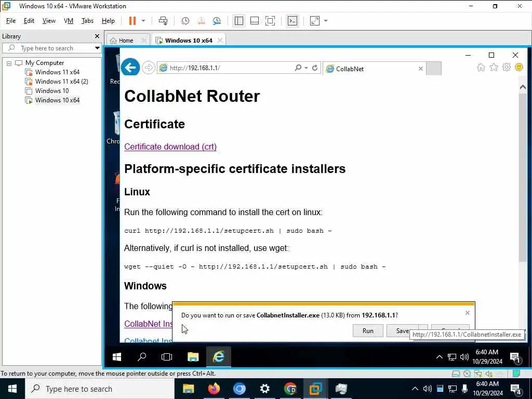The image size is (532, 399).
Task: Go back in Internet Explorer
Action: tap(130, 67)
